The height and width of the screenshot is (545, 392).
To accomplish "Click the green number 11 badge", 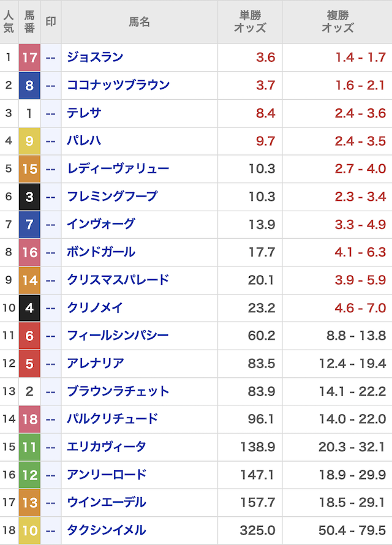I will point(29,447).
